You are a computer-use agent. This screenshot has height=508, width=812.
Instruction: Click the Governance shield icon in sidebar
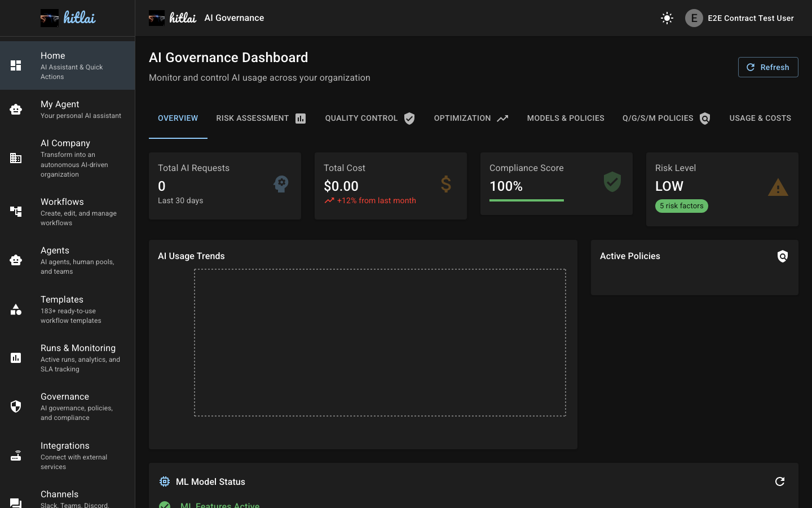(16, 406)
